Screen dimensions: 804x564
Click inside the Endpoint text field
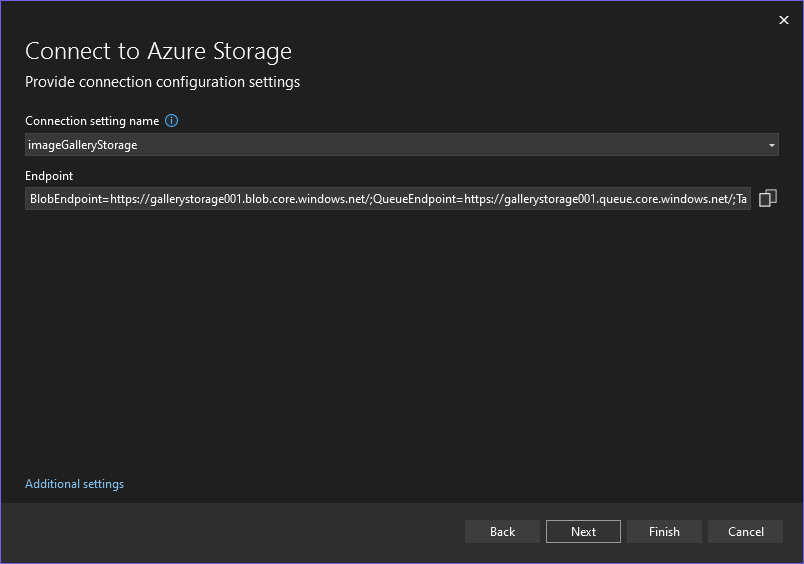tap(388, 199)
